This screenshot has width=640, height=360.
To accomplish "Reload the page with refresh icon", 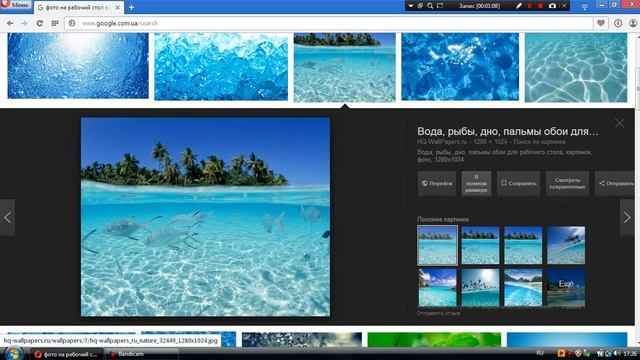I will pos(40,23).
